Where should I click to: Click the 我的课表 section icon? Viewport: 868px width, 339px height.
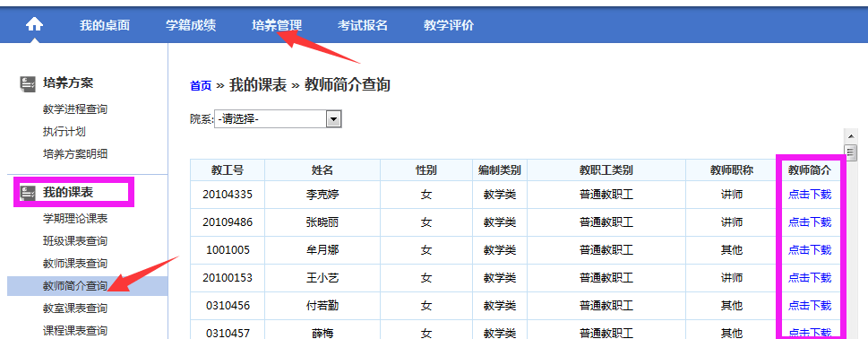(29, 193)
